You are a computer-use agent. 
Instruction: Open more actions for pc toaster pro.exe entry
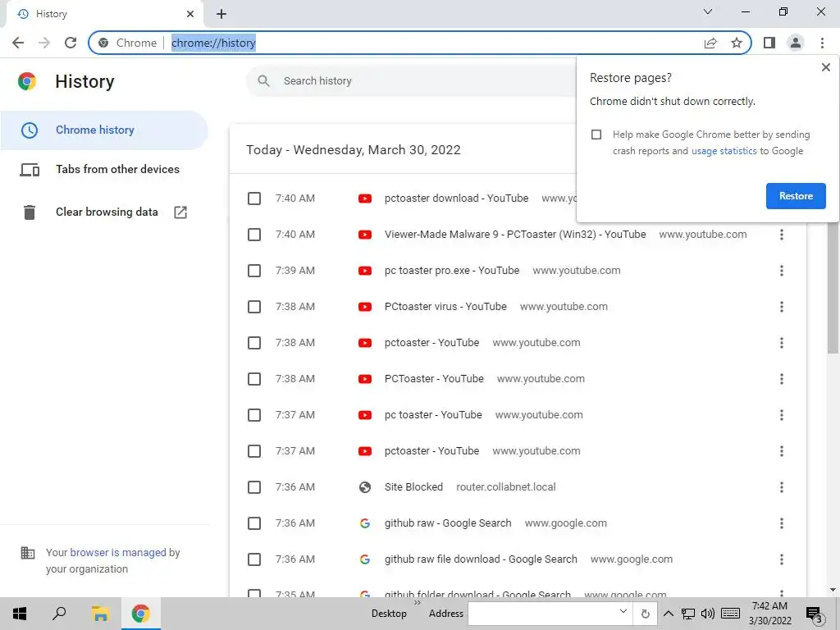point(782,271)
